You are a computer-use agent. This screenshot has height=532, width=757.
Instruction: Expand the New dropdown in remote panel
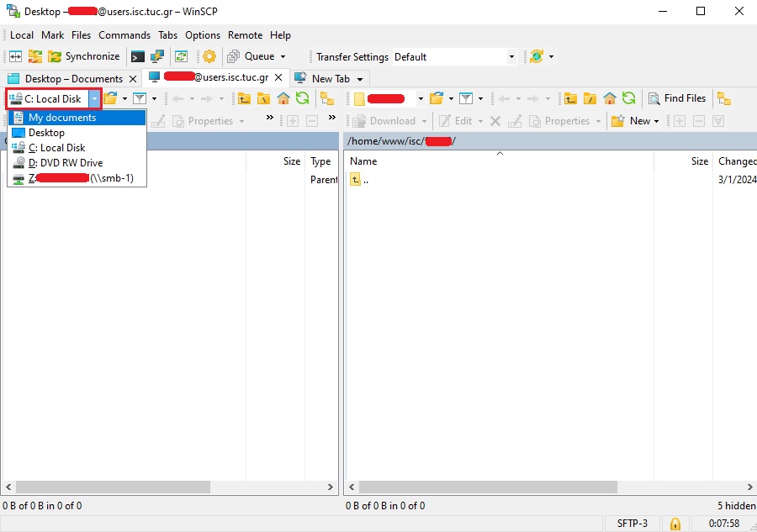click(656, 121)
